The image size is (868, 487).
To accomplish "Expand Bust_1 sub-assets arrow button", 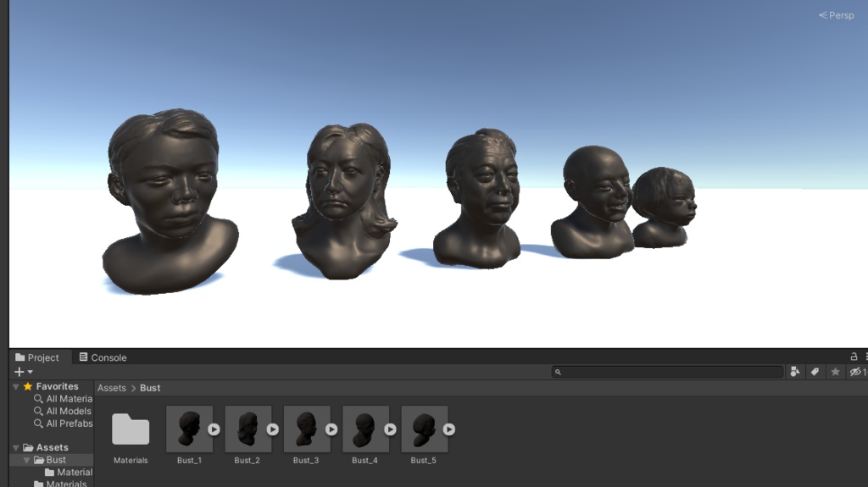I will [214, 429].
